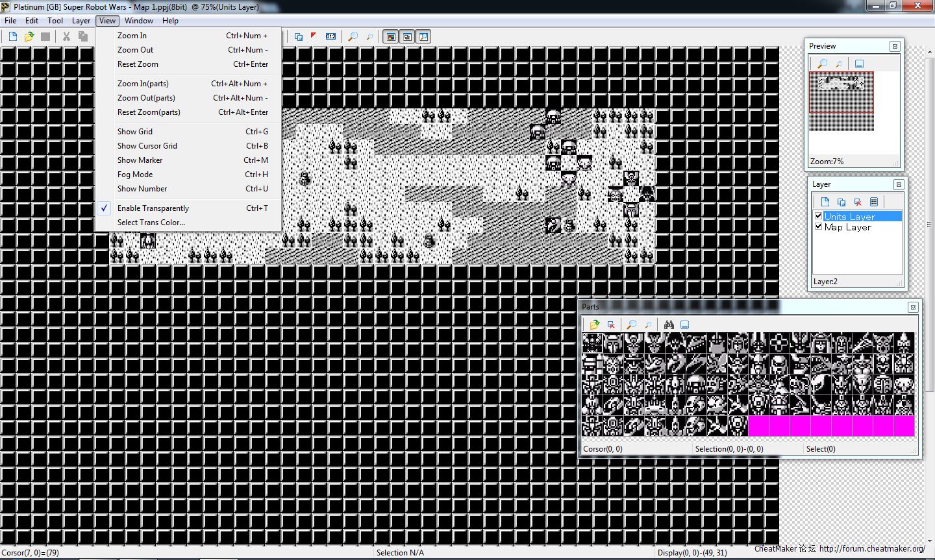Click the Open folder icon in main toolbar
935x560 pixels.
[x=29, y=36]
